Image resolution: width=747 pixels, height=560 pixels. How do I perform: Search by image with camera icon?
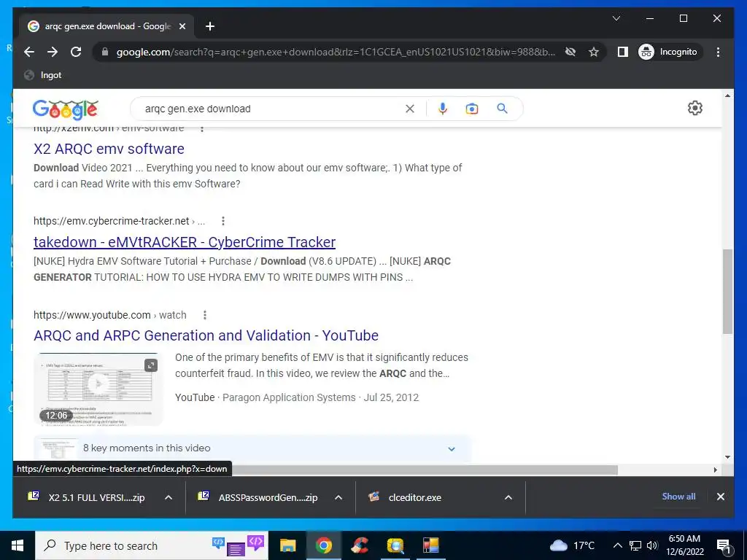click(472, 109)
